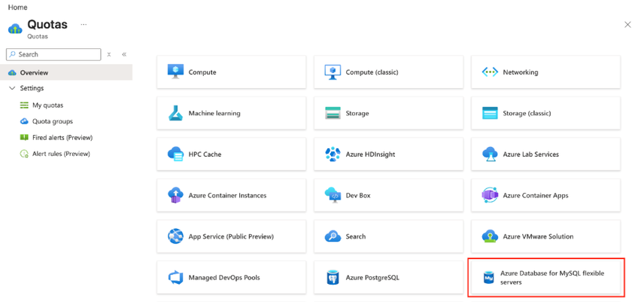Viewport: 644px width, 302px height.
Task: Click the Storage card label
Action: [357, 113]
